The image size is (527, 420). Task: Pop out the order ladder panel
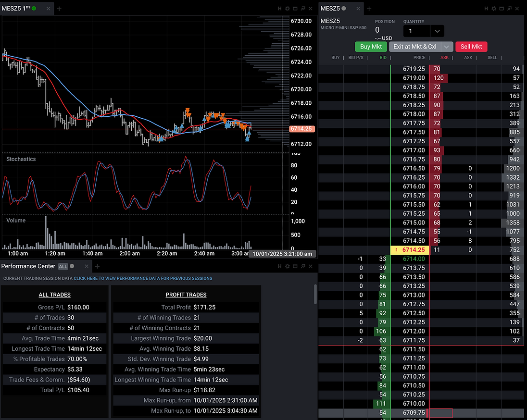pos(509,9)
